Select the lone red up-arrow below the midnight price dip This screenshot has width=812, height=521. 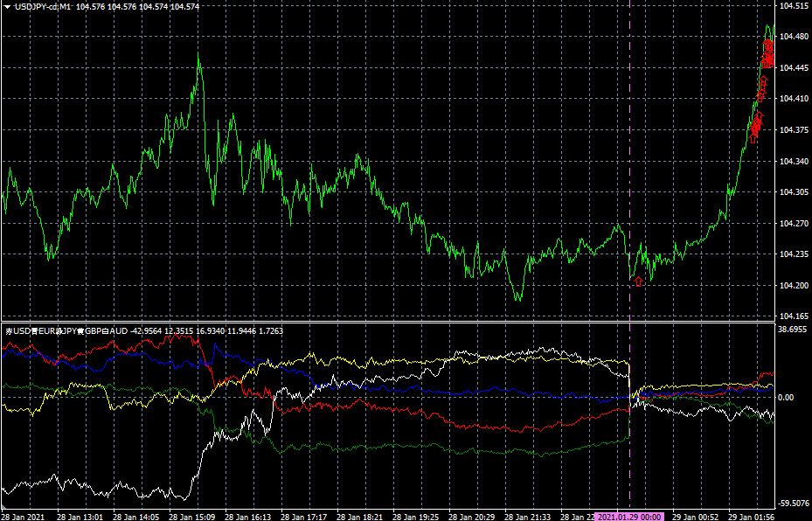click(x=639, y=281)
